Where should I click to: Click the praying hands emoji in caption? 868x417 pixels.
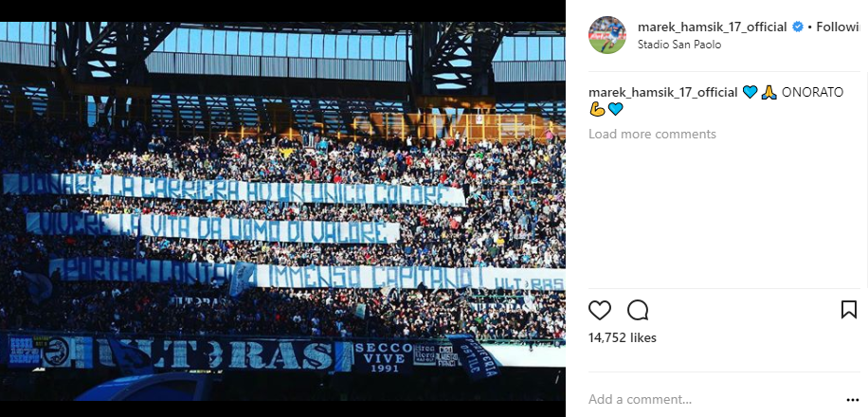click(769, 93)
